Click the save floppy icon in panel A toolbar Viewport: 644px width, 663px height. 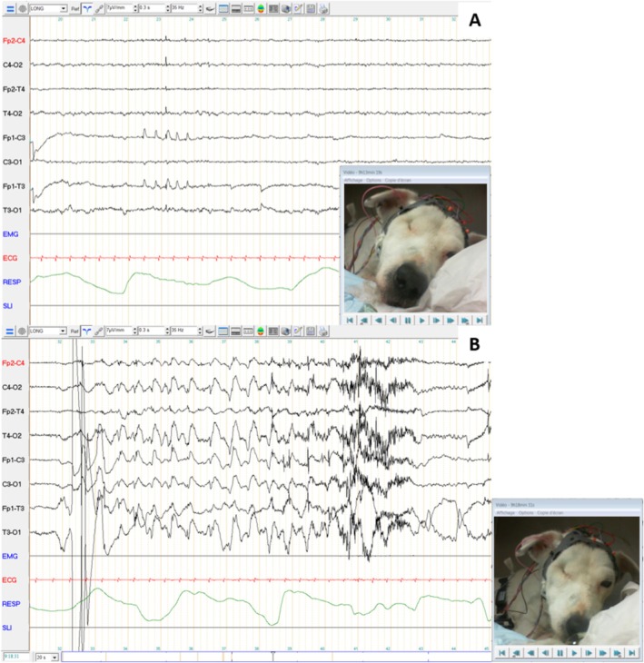click(x=311, y=8)
